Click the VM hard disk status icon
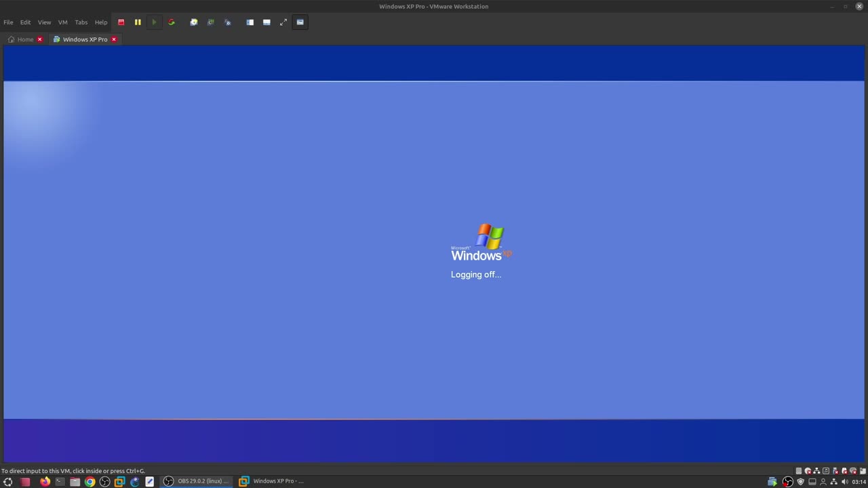Viewport: 868px width, 488px height. click(x=799, y=471)
